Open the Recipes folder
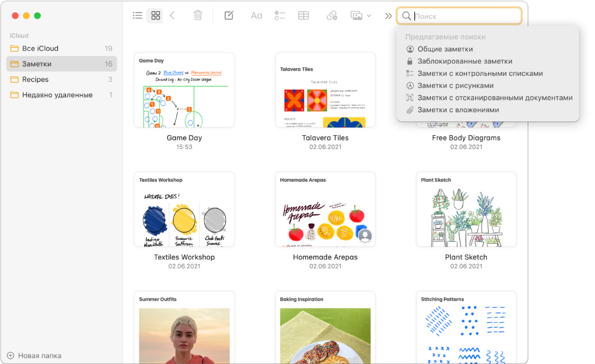 pos(35,80)
